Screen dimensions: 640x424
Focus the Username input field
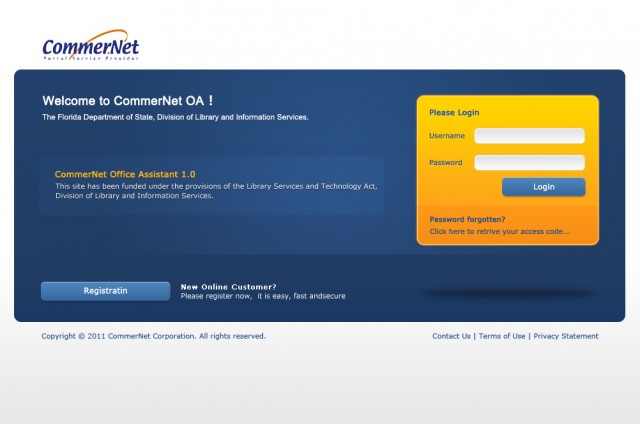click(x=529, y=136)
